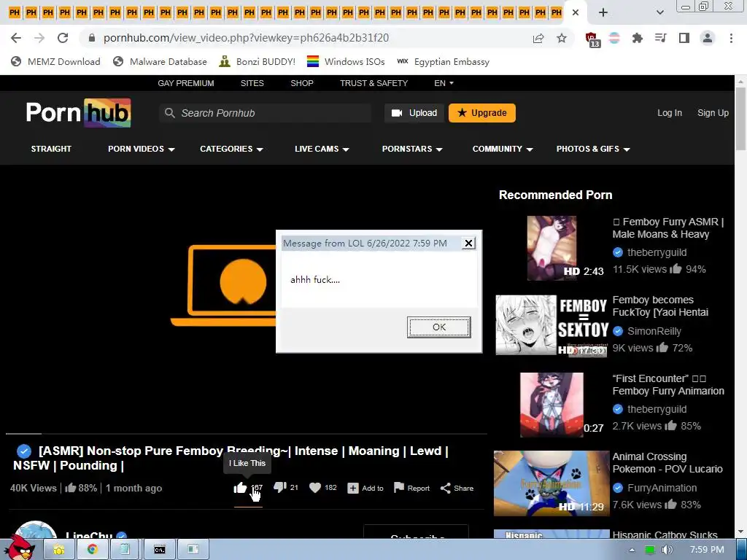
Task: Click the thumbs-down dislike icon
Action: [279, 487]
